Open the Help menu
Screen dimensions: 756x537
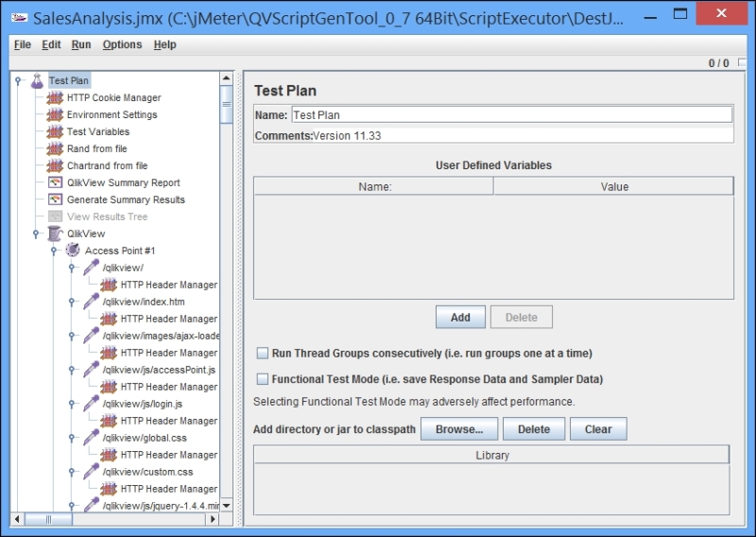tap(164, 44)
